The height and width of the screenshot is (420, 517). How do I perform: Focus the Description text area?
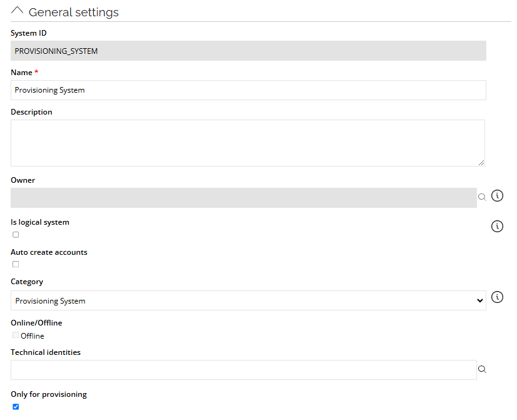point(248,143)
